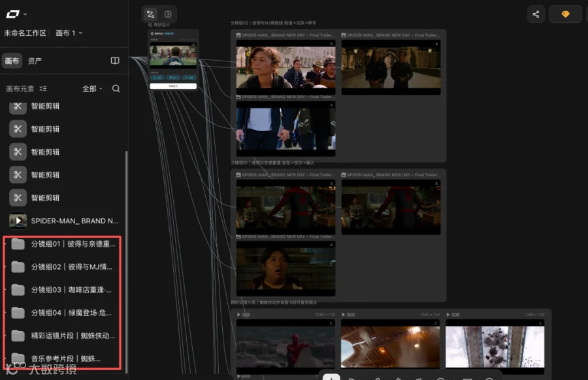The width and height of the screenshot is (588, 380).
Task: Click the upload icon on the bridge explosion video
Action: (540, 323)
